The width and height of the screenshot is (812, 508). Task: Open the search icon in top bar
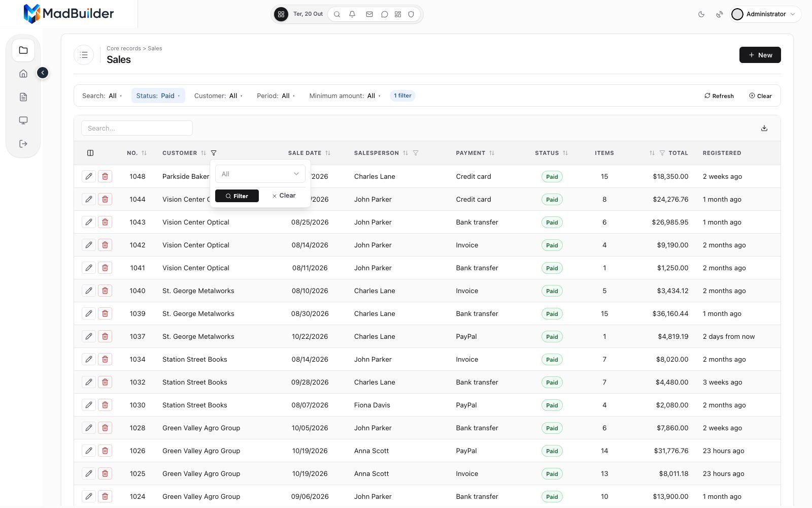337,14
